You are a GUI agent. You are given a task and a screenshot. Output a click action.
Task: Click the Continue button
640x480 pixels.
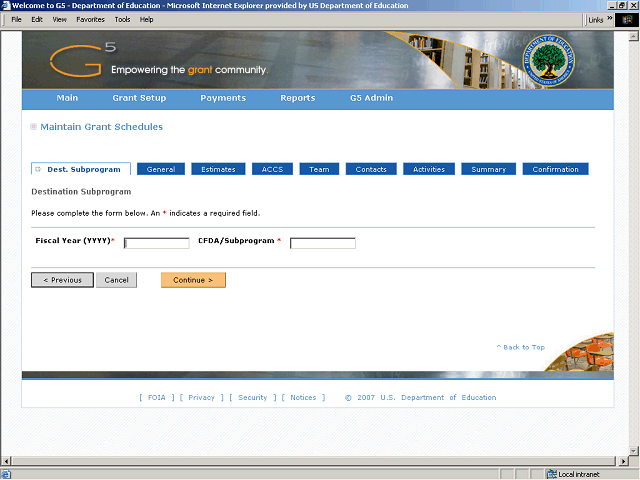tap(193, 280)
